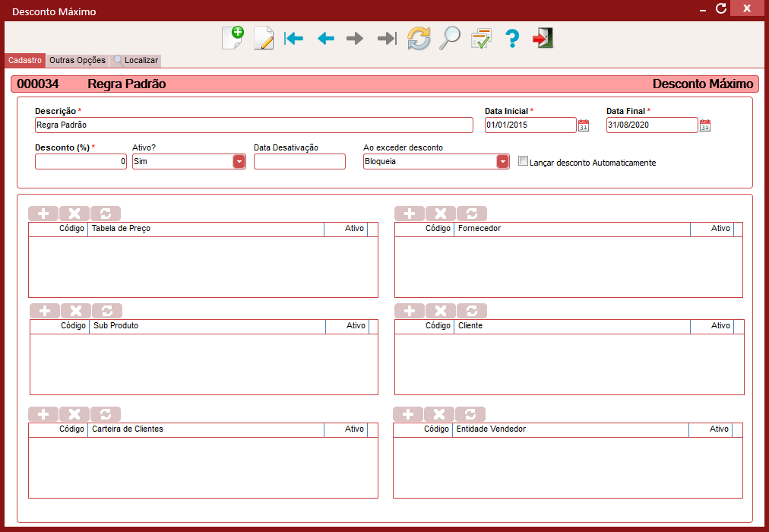Click the Carteira de Clientes column header
The height and width of the screenshot is (532, 769).
tap(206, 429)
